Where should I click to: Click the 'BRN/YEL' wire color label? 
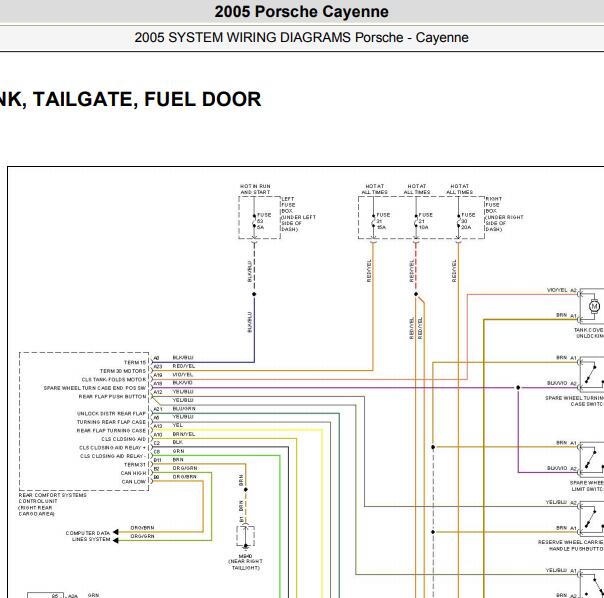pos(184,434)
